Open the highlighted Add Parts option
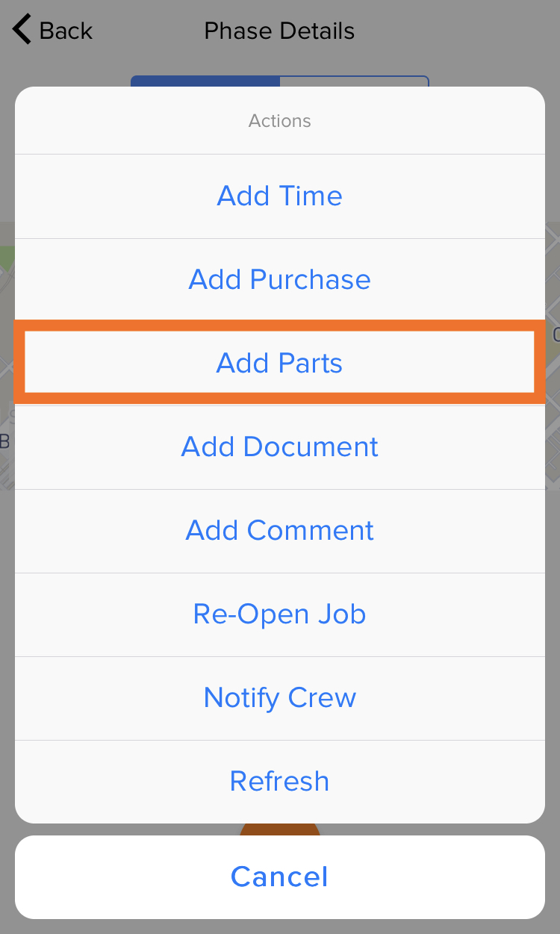 [280, 363]
